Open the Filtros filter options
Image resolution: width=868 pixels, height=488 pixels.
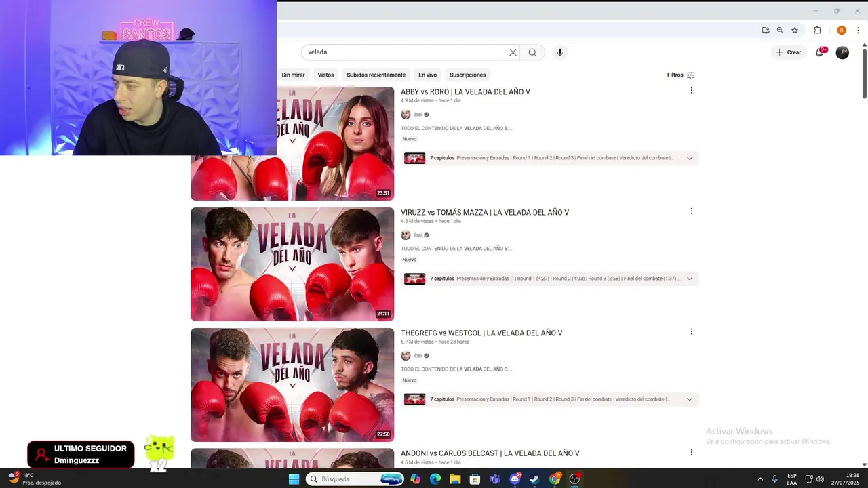pos(681,75)
